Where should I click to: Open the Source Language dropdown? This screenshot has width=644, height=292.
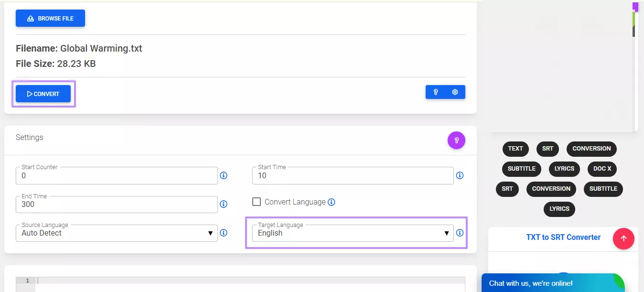click(210, 233)
